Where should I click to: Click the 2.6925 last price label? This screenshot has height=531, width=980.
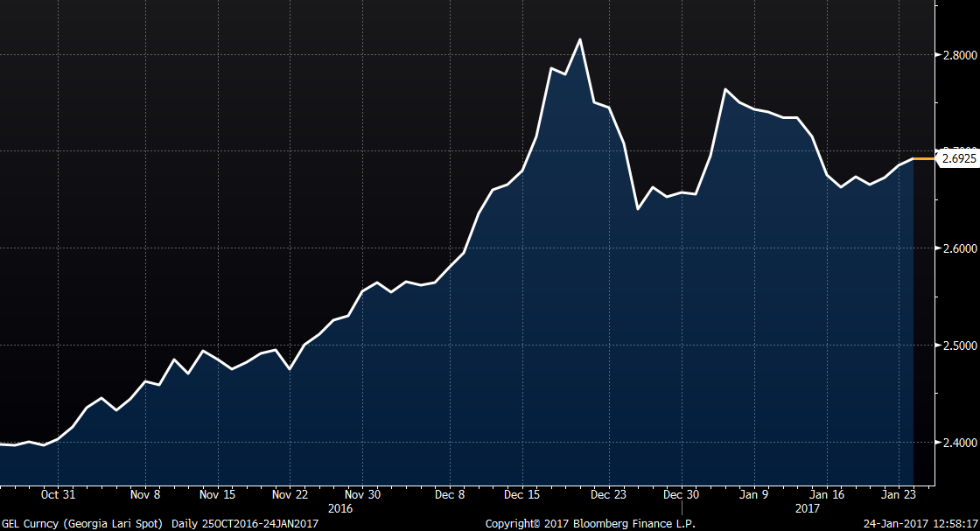[958, 158]
